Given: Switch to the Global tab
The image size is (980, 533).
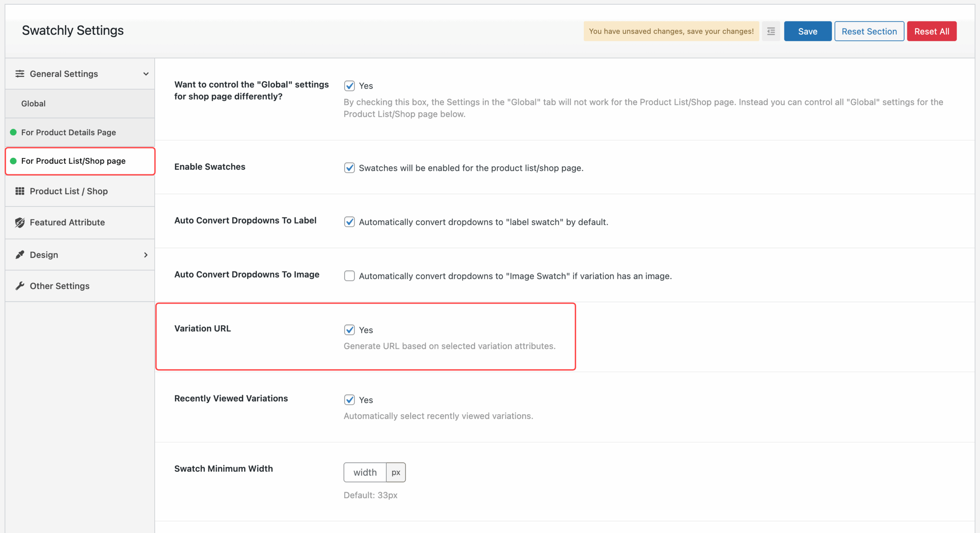Looking at the screenshot, I should pyautogui.click(x=33, y=103).
